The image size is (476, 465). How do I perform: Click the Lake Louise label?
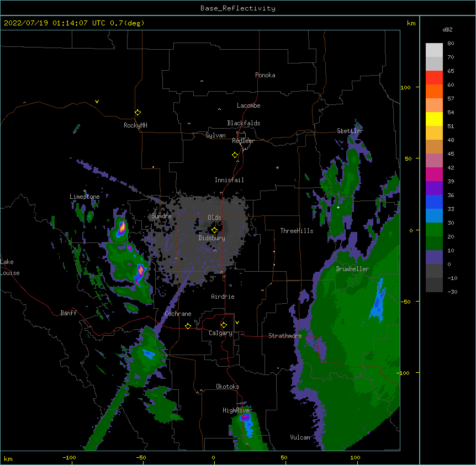[10, 267]
